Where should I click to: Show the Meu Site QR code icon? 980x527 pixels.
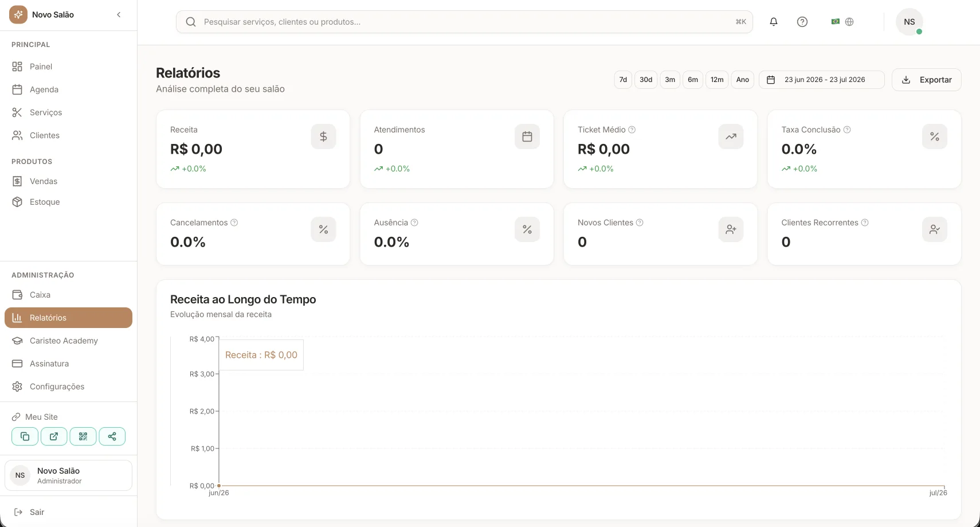[x=83, y=436]
